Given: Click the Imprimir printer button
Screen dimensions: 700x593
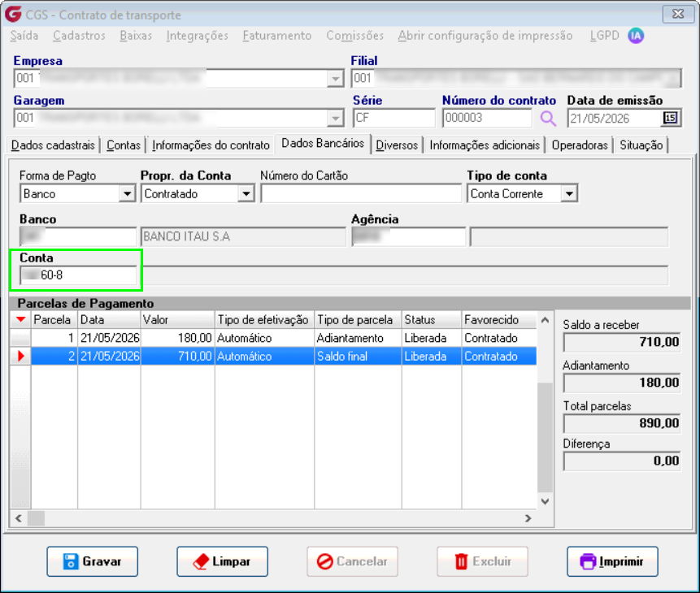Looking at the screenshot, I should [612, 561].
